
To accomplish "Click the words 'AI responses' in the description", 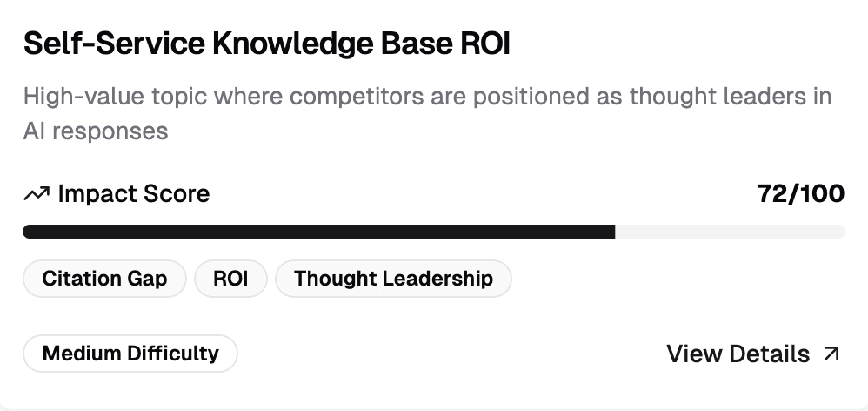I will 96,131.
